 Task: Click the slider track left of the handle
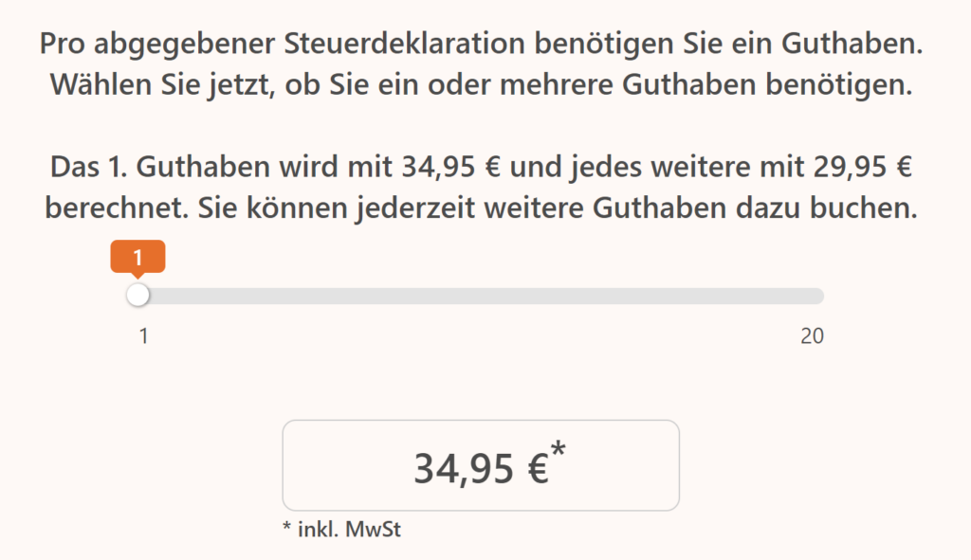pos(131,295)
